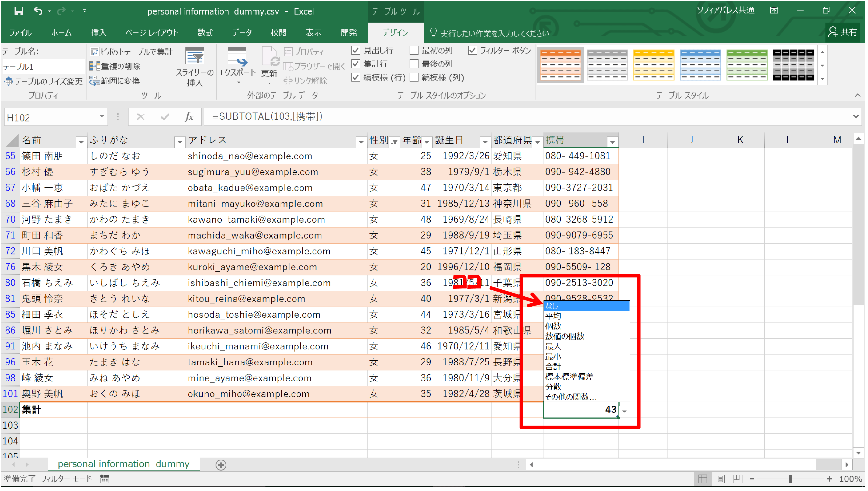Click テーブルのサイズ変更 resize table
The width and height of the screenshot is (868, 491).
coord(43,82)
